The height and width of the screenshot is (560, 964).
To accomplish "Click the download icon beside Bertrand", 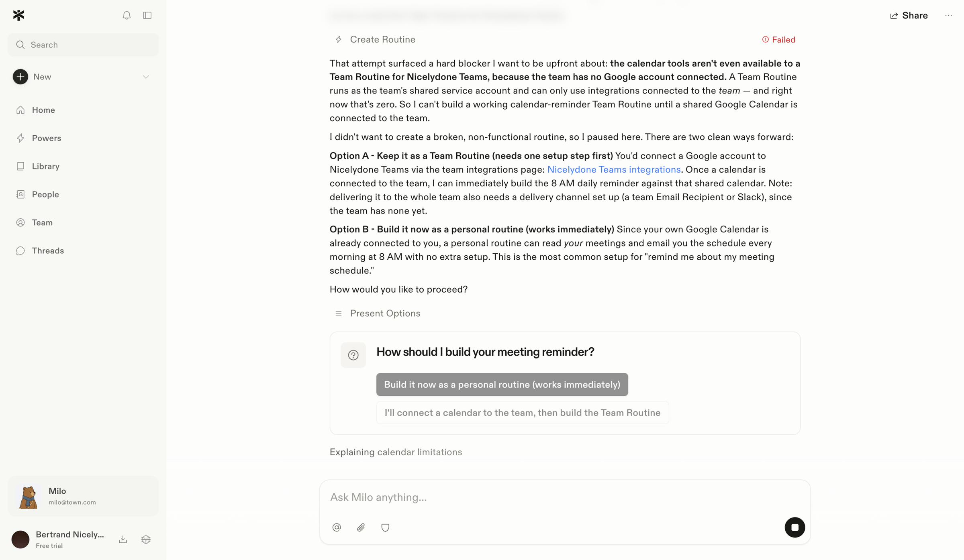I will click(x=123, y=539).
